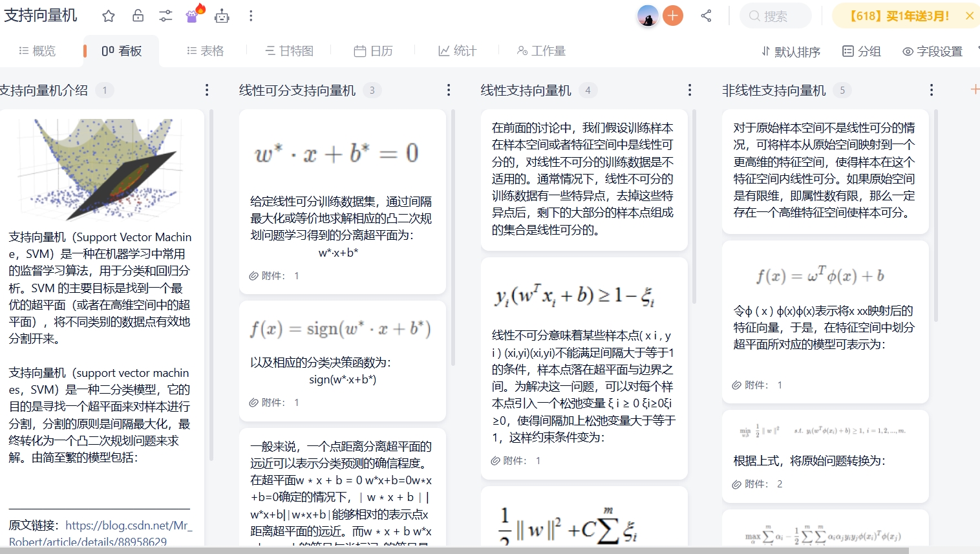Open options for 支持向量机介绍 column
The width and height of the screenshot is (980, 554).
206,90
